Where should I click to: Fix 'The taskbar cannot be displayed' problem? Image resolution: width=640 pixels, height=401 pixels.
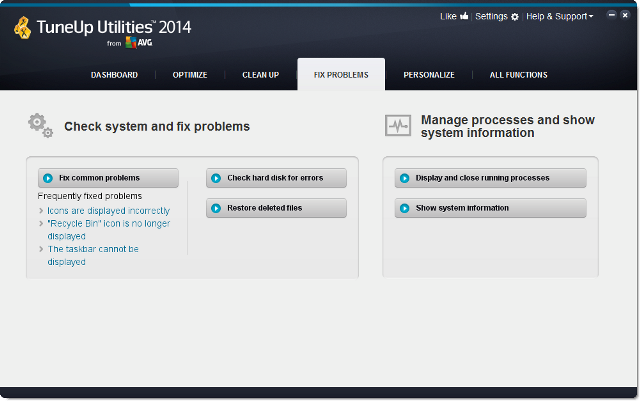pos(93,255)
